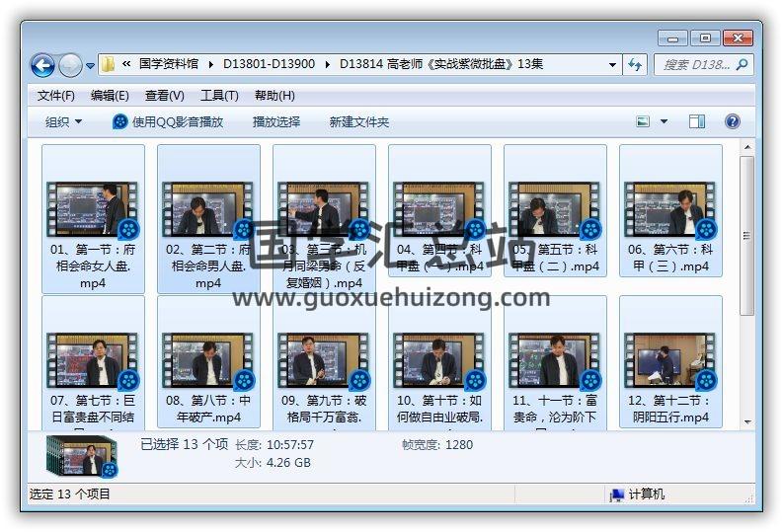The width and height of the screenshot is (783, 532).
Task: Select the 06、第六节：科甲（三）.mp4 thumbnail
Action: click(669, 217)
